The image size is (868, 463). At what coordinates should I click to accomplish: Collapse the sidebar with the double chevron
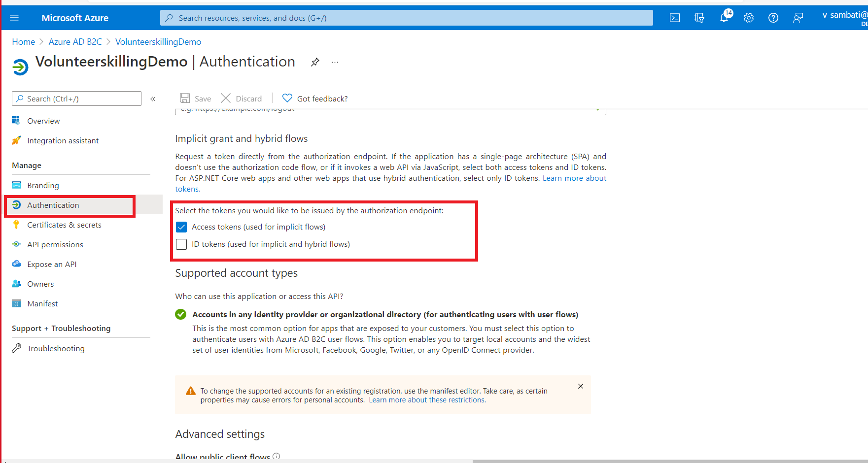(153, 99)
